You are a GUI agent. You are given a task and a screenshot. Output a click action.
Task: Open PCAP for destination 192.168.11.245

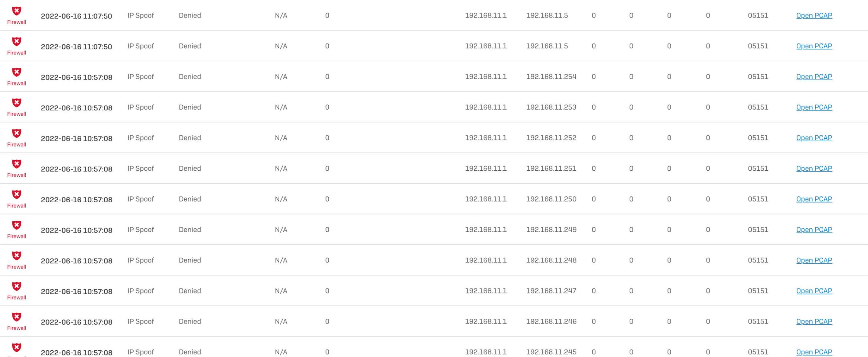pyautogui.click(x=814, y=352)
